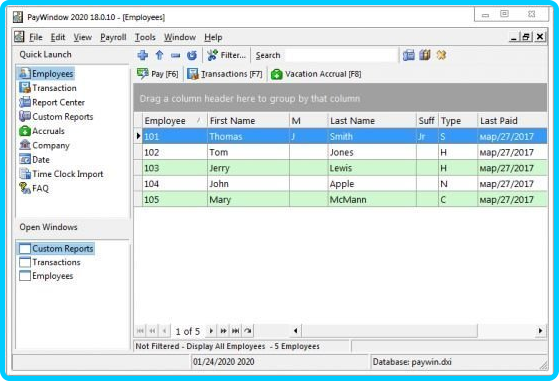Open Vacation Accrual [F8]
Screen dimensions: 559x381
click(x=316, y=74)
